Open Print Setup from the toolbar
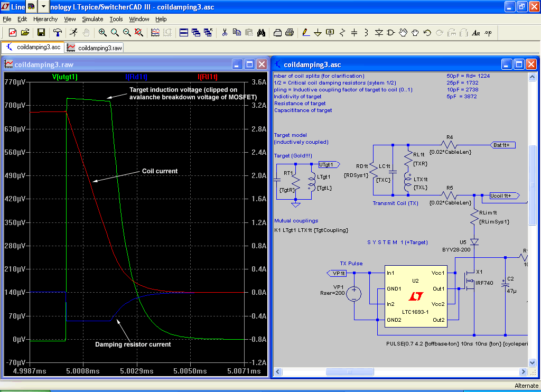This screenshot has height=392, width=541. [277, 32]
